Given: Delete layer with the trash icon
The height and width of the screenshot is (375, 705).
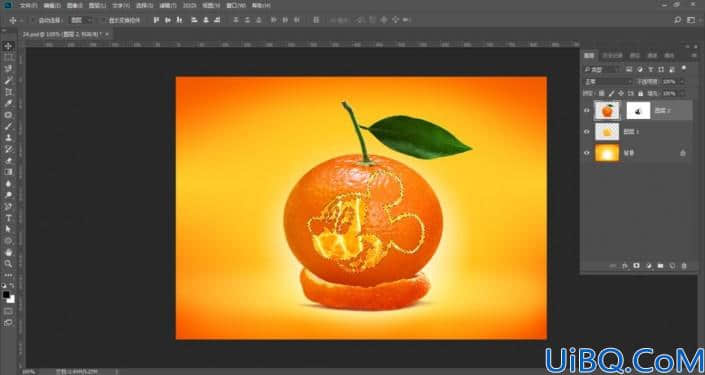Looking at the screenshot, I should [x=684, y=266].
